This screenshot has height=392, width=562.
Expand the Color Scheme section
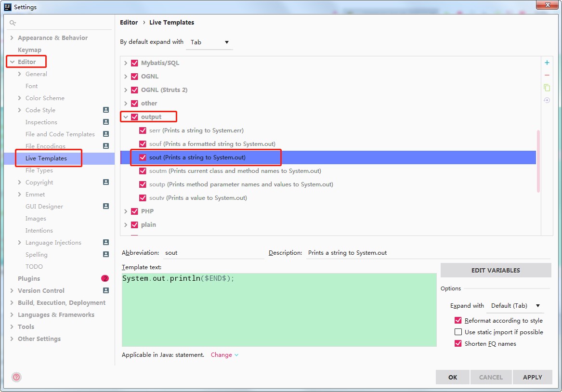pyautogui.click(x=19, y=98)
